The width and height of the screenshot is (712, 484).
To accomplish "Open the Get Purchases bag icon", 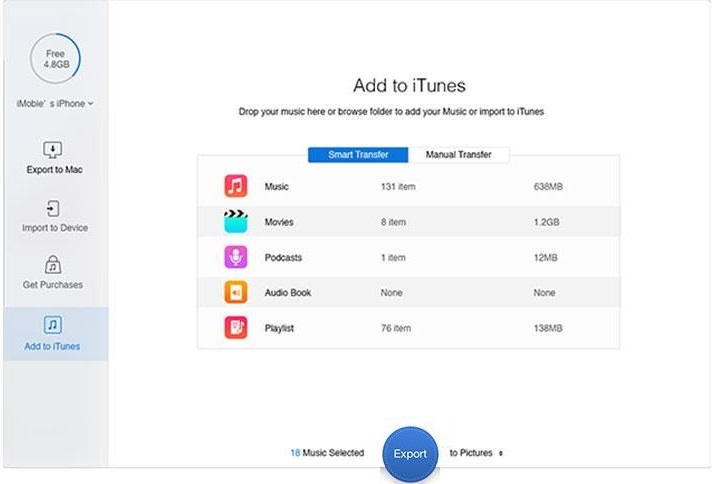I will point(53,265).
